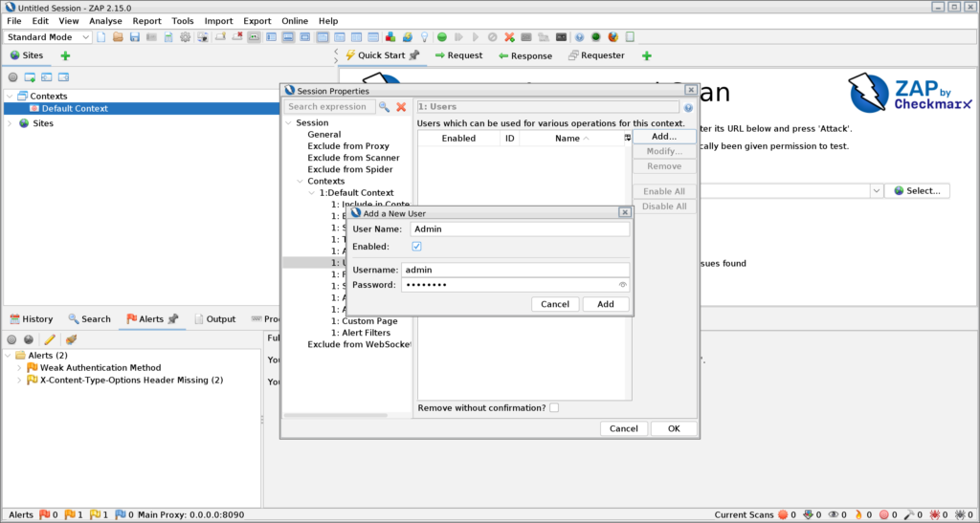Screen dimensions: 980x523
Task: Click the User Name field containing Admin
Action: pos(520,229)
